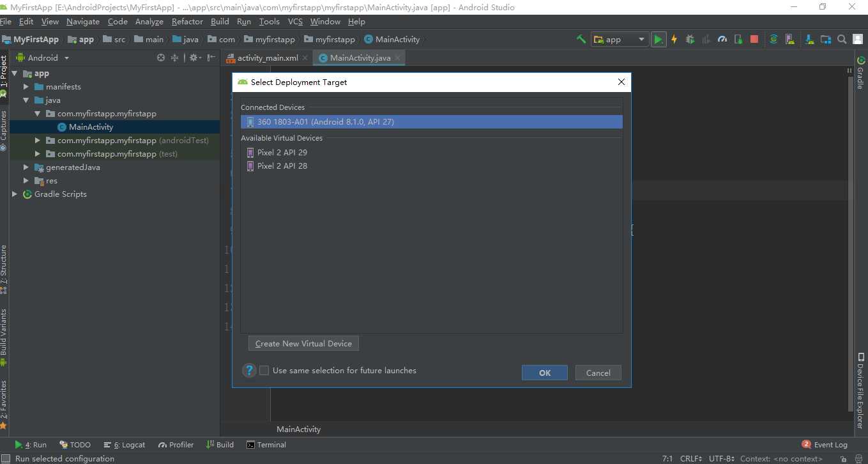This screenshot has width=868, height=464.
Task: Apply Changes with the lightning bolt icon
Action: click(674, 39)
